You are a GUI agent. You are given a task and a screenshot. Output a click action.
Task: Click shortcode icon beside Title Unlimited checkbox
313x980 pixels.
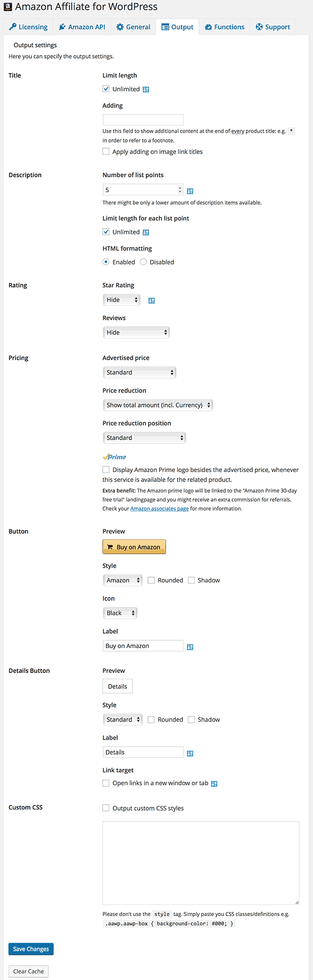(146, 89)
